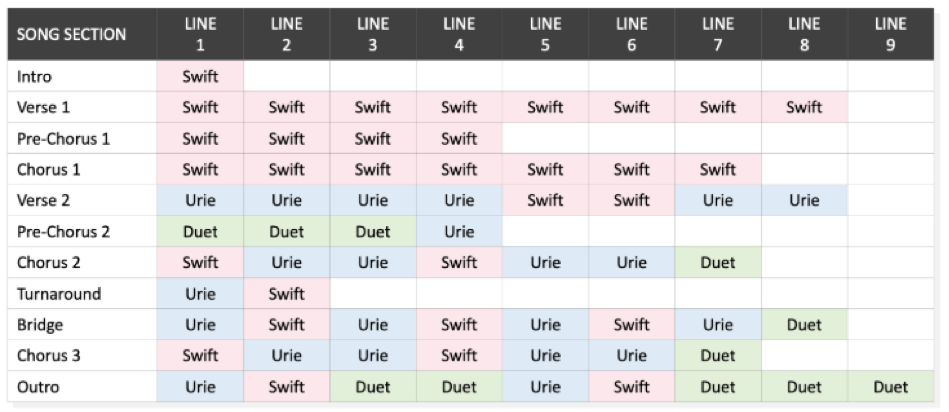Select Verse 2 Line 5 Swift cell
The width and height of the screenshot is (949, 412).
point(545,200)
